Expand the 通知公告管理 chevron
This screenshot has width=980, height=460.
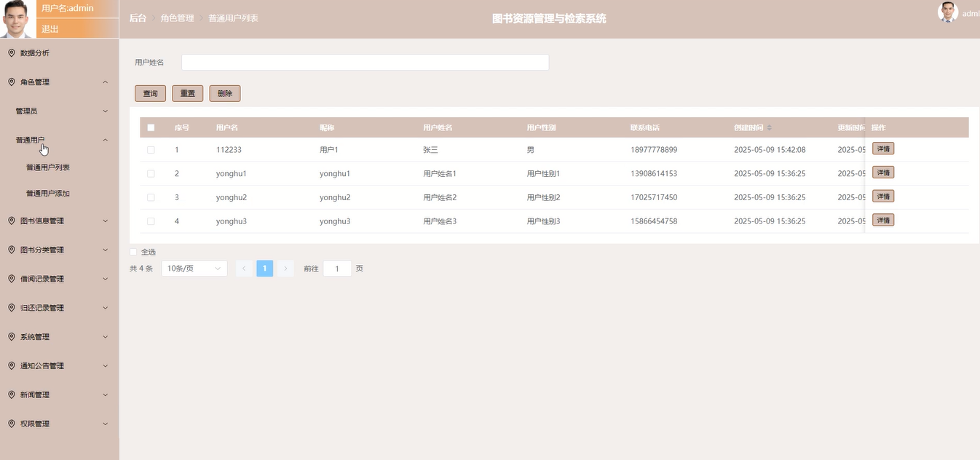pos(105,366)
